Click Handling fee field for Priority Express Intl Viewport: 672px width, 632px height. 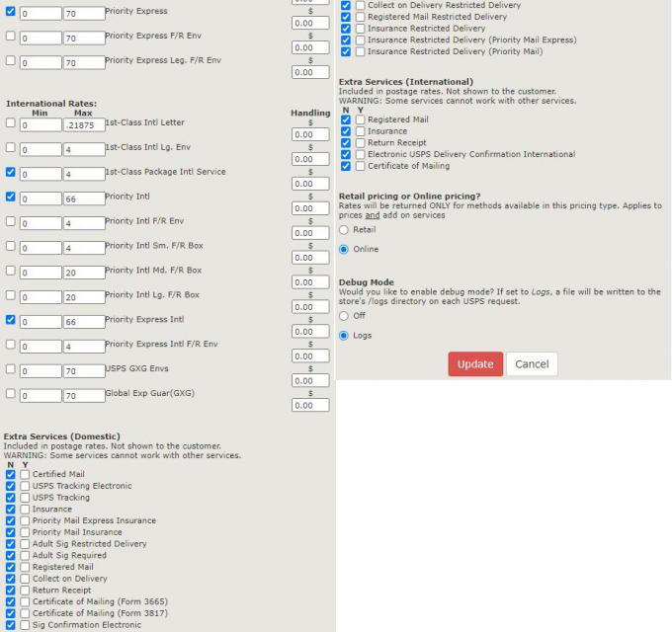pyautogui.click(x=310, y=332)
